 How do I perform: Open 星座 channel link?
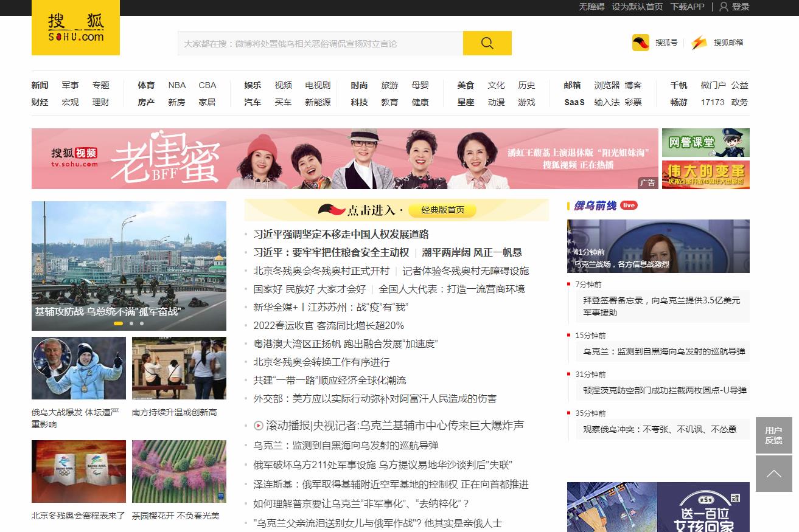click(466, 102)
